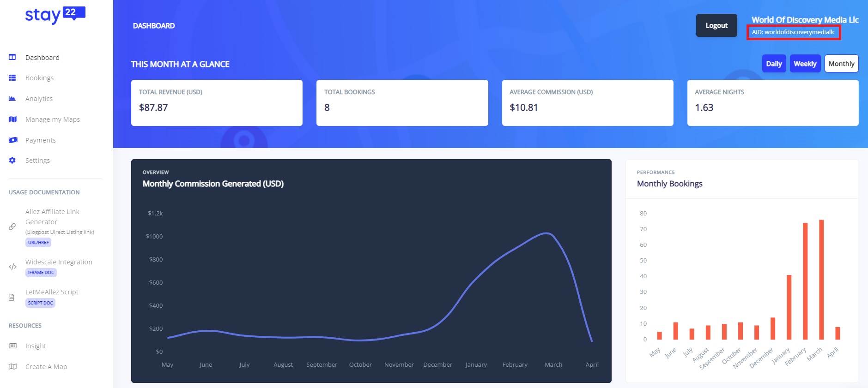Click the Insight newspaper icon
The width and height of the screenshot is (868, 388).
[x=12, y=346]
